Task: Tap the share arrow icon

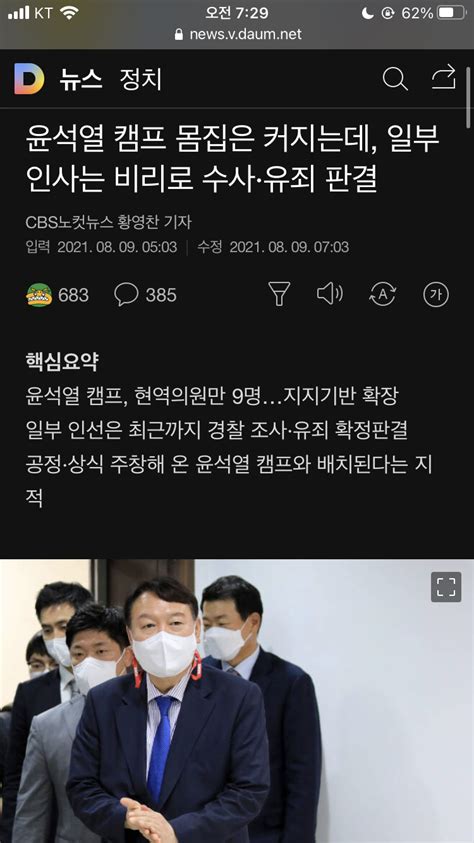Action: point(444,77)
